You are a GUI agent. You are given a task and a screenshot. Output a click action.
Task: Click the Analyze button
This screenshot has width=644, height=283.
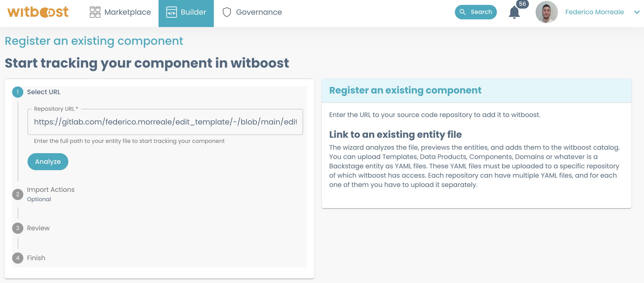(x=48, y=161)
